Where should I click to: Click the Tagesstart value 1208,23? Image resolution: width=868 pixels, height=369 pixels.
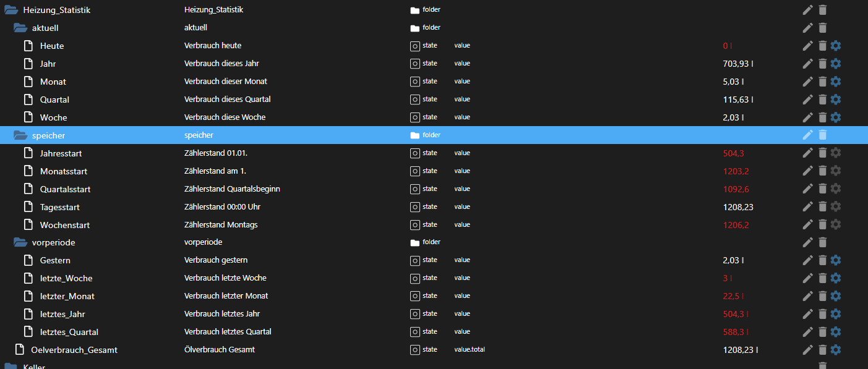click(x=738, y=207)
